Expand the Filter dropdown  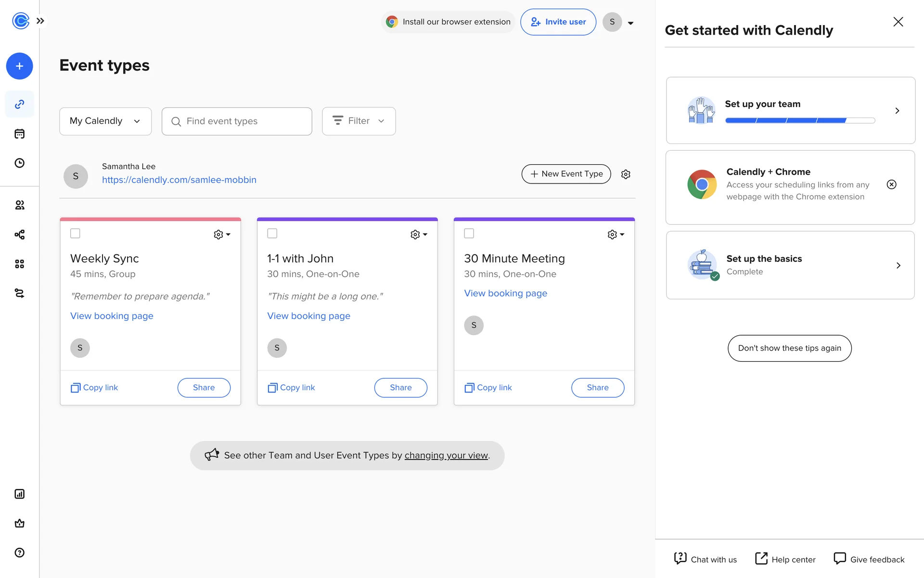click(x=359, y=121)
